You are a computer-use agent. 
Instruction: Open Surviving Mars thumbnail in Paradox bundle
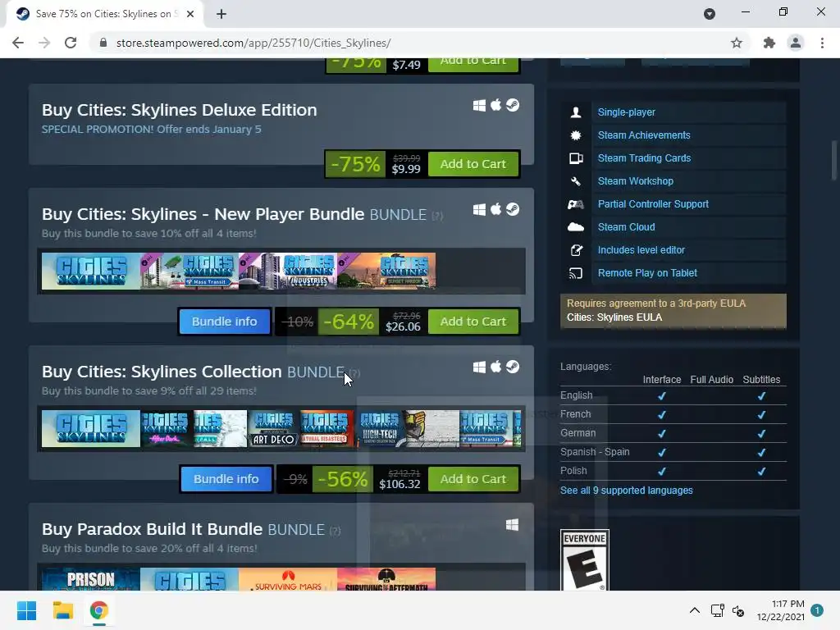(288, 580)
